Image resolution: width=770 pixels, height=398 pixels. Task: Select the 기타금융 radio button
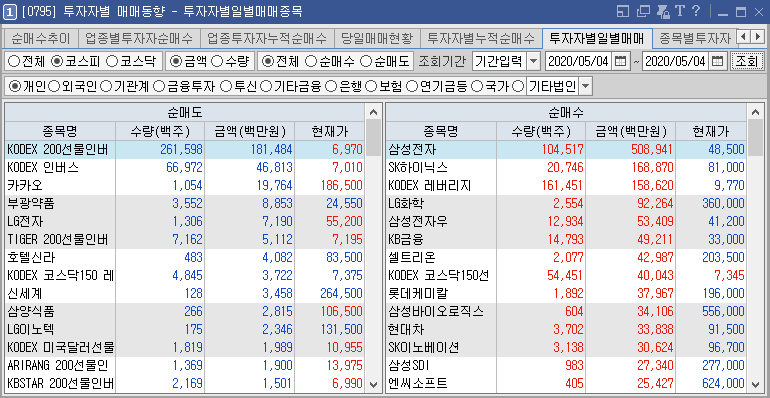(266, 87)
